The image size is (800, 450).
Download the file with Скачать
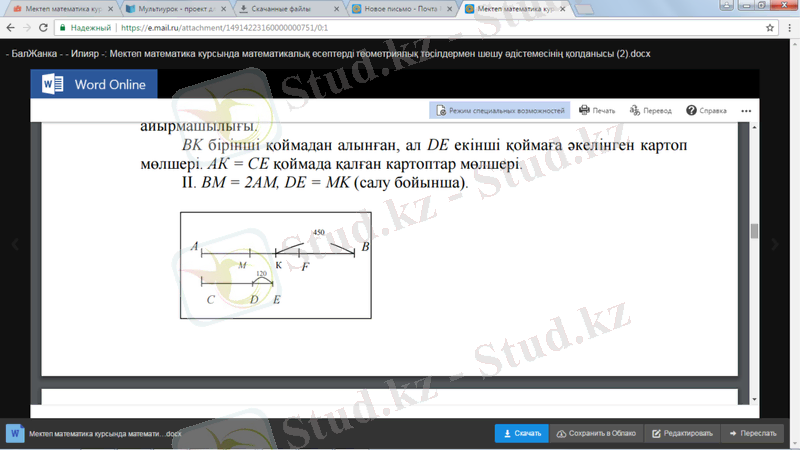[521, 433]
